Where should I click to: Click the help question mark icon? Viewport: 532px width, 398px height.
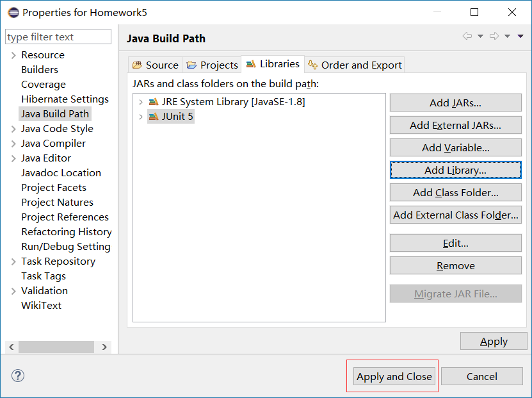coord(18,376)
